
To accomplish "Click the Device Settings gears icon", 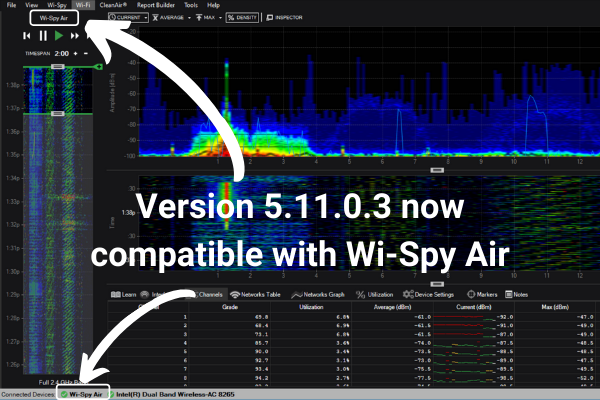I will pyautogui.click(x=408, y=294).
